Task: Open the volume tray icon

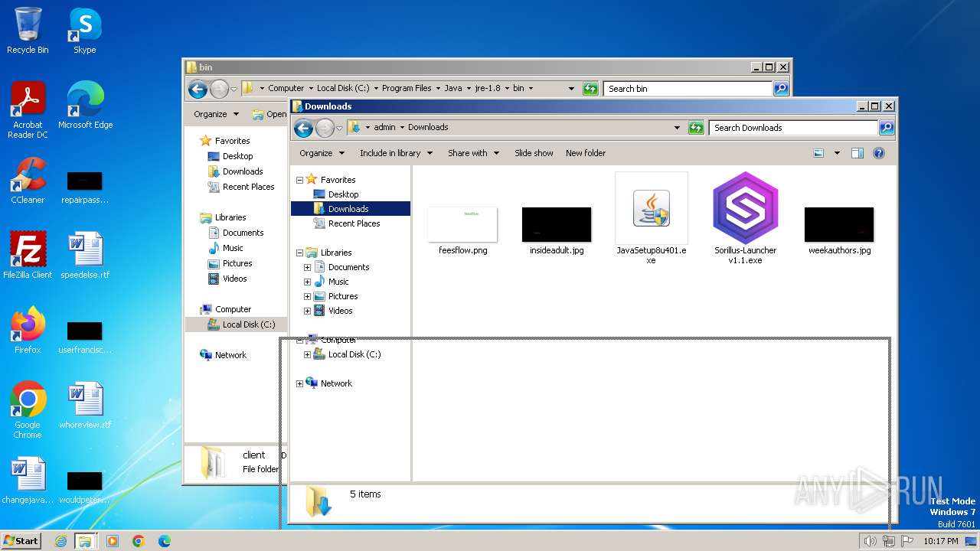Action: click(x=870, y=541)
